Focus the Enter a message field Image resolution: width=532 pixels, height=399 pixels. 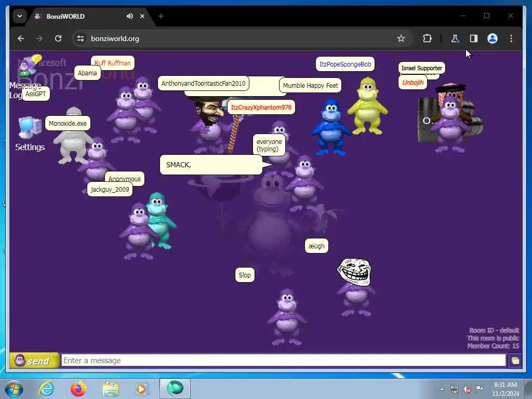[283, 361]
